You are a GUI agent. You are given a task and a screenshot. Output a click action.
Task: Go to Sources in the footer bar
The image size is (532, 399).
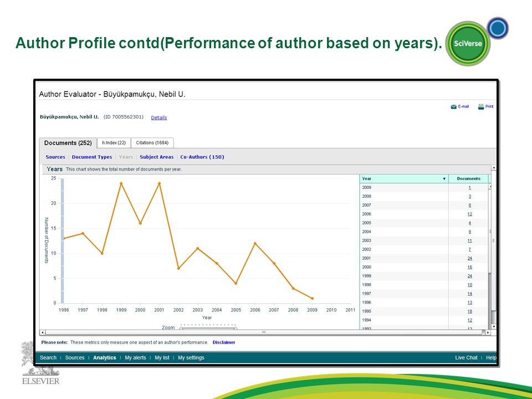click(x=75, y=357)
